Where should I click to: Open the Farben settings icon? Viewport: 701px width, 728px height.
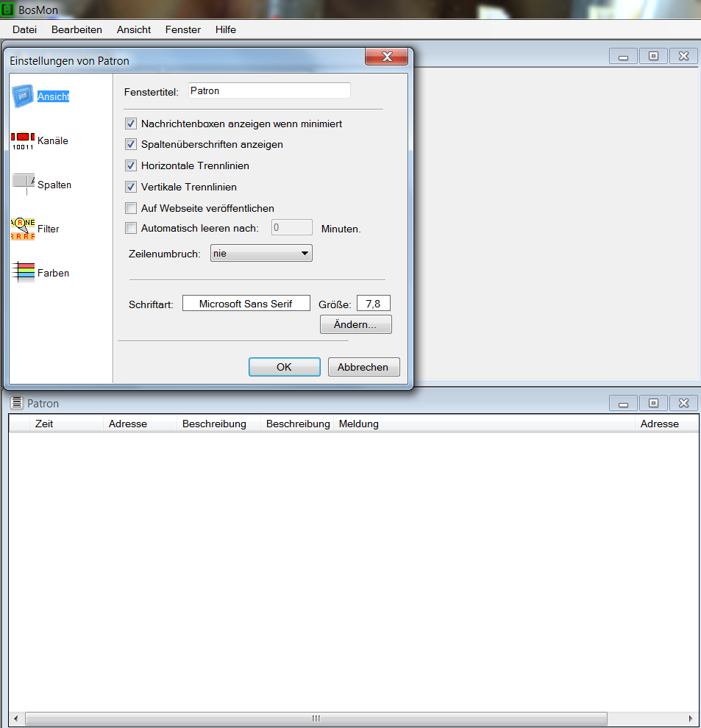(23, 273)
